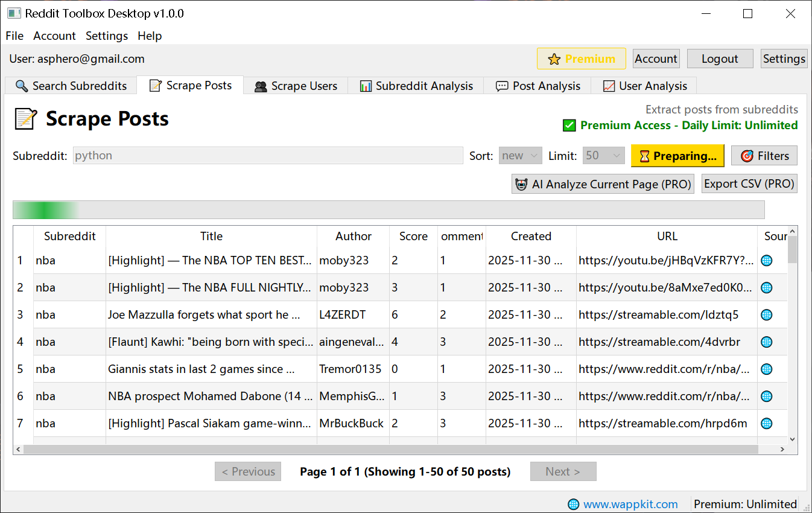Screen dimensions: 812x513
Task: Click the app icon in title bar
Action: coord(14,13)
